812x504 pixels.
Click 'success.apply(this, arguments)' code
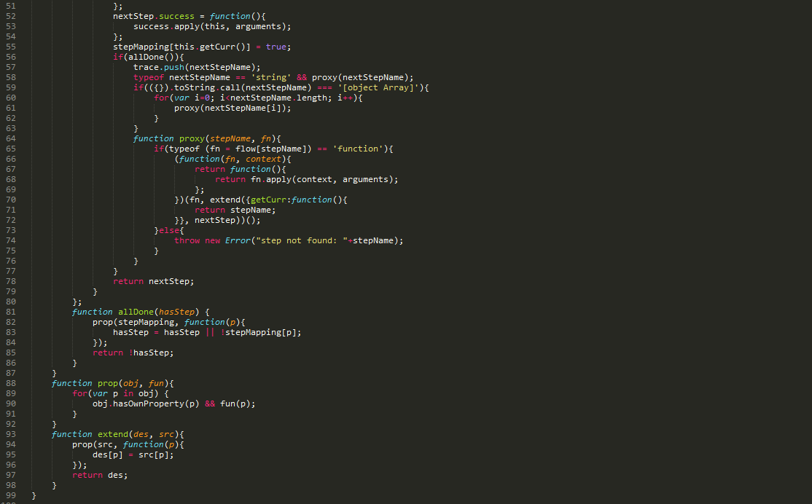point(211,26)
